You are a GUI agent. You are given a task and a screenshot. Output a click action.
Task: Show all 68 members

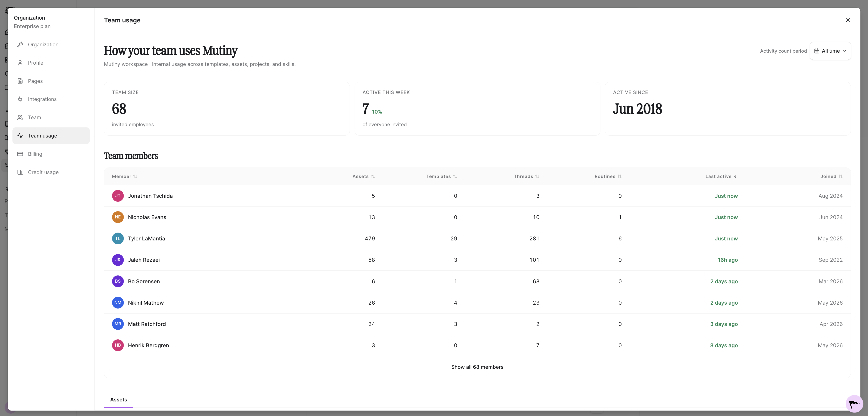pyautogui.click(x=477, y=367)
